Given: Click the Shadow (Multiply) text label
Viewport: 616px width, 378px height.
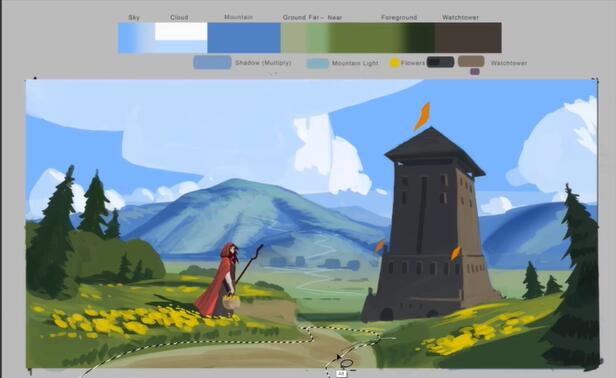Looking at the screenshot, I should click(x=263, y=63).
